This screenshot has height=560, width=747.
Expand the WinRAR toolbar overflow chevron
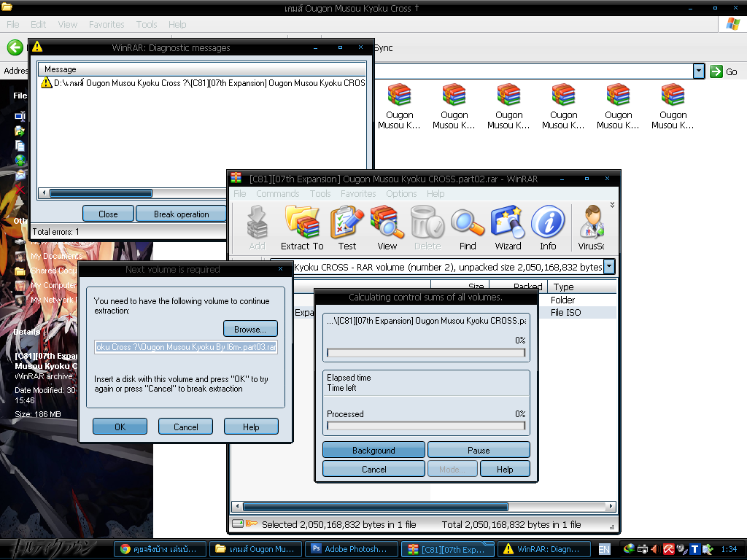click(x=612, y=205)
